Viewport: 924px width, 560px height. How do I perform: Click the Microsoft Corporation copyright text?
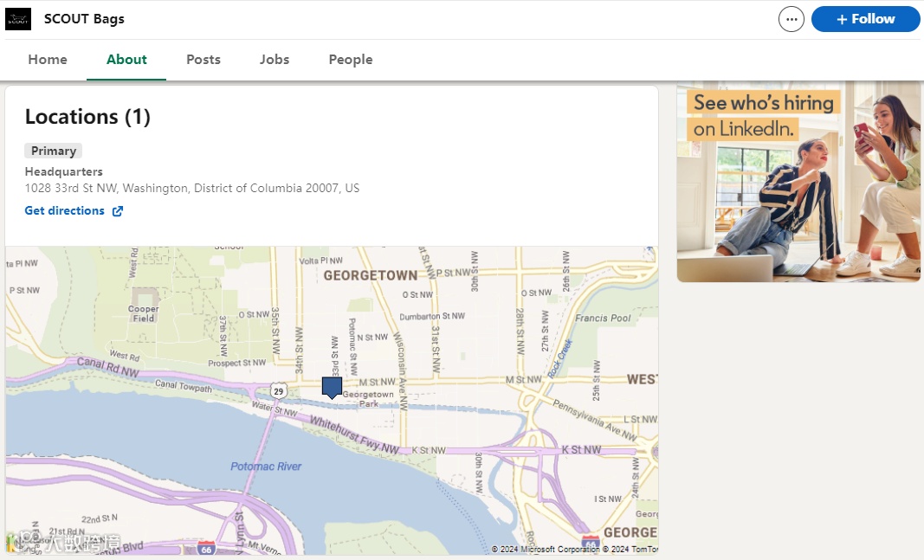pos(546,550)
